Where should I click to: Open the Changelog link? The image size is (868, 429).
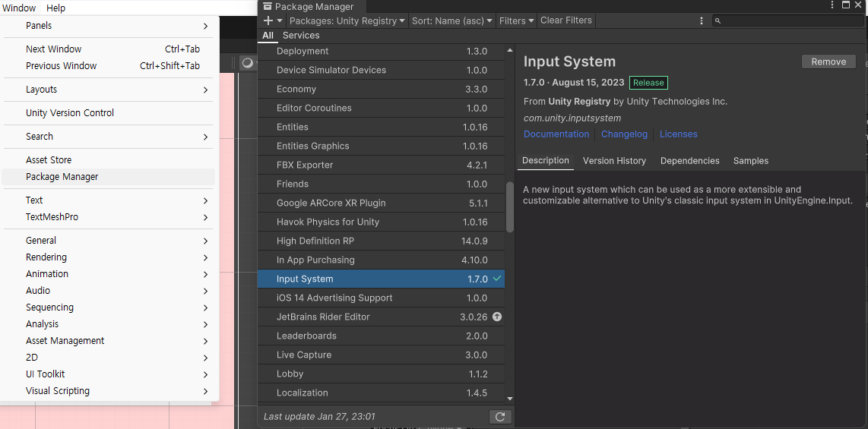624,134
